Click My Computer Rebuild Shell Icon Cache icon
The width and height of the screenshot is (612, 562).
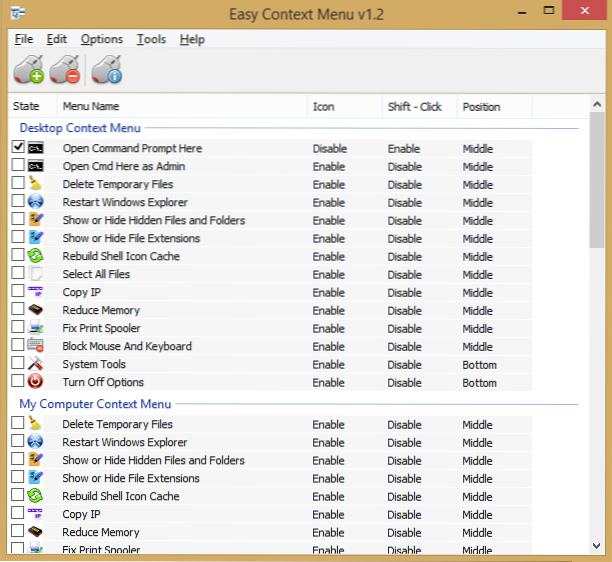tap(36, 496)
